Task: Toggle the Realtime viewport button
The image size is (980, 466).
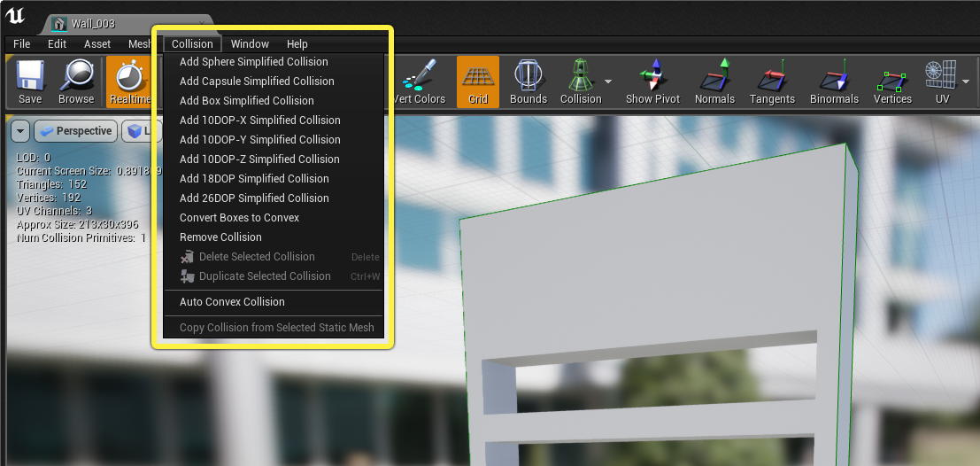Action: click(128, 82)
